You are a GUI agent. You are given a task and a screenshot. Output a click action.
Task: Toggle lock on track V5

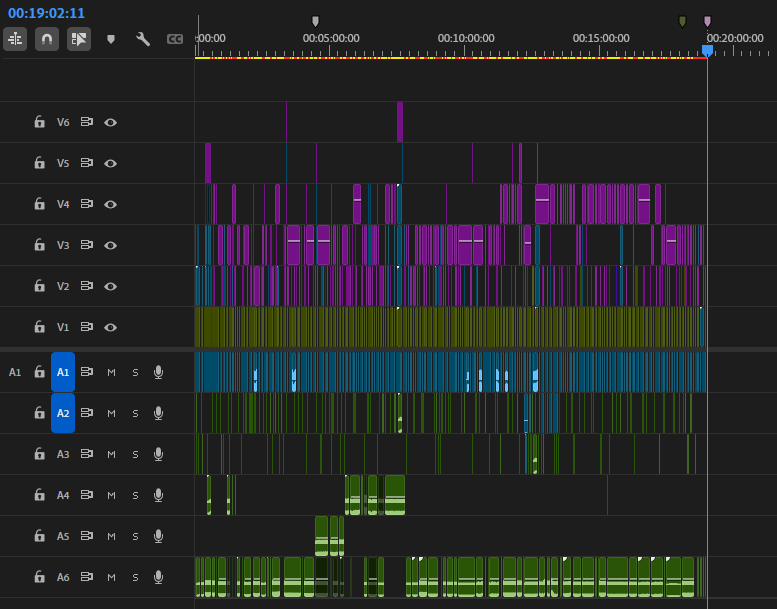click(x=39, y=163)
